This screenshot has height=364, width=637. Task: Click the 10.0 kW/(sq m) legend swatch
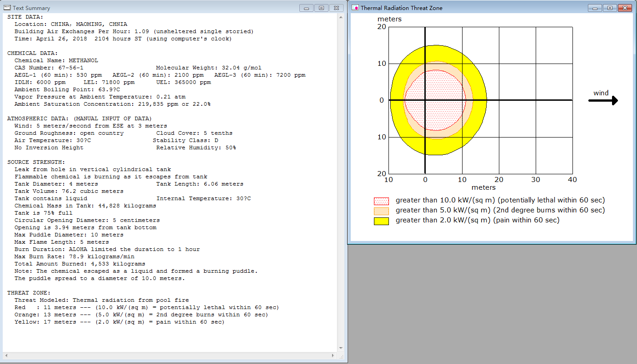pyautogui.click(x=381, y=201)
